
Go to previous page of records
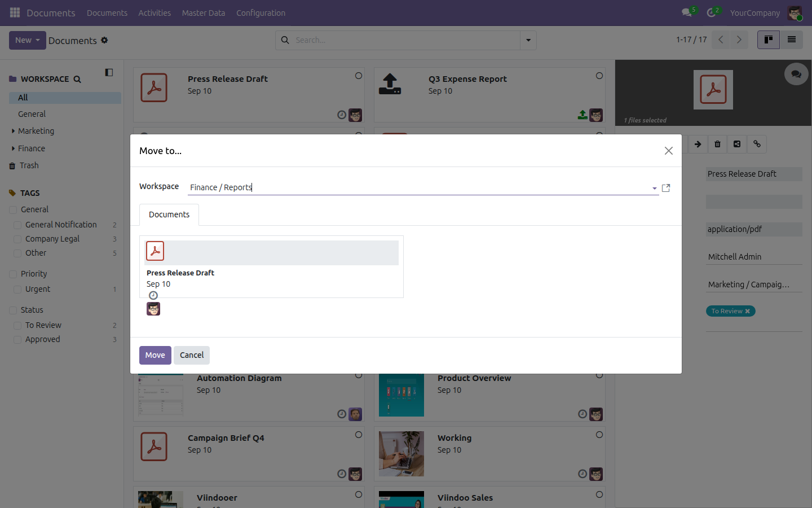(x=721, y=40)
